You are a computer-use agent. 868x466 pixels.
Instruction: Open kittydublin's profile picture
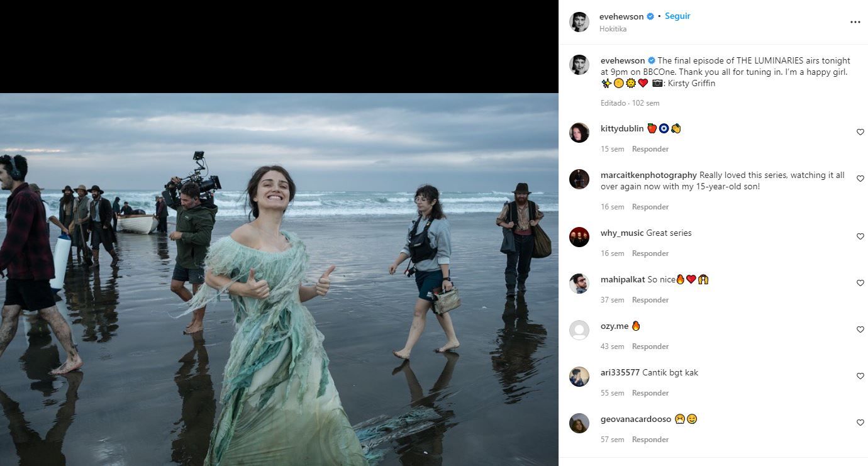(579, 133)
